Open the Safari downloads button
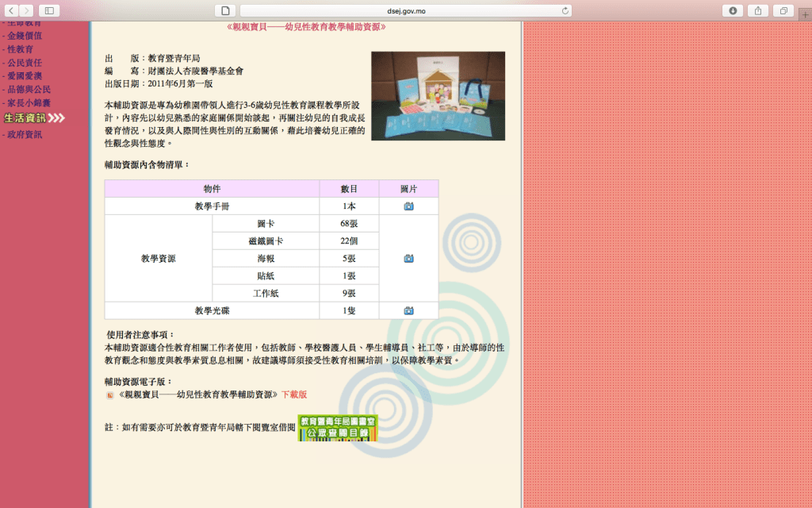The image size is (812, 508). [732, 10]
